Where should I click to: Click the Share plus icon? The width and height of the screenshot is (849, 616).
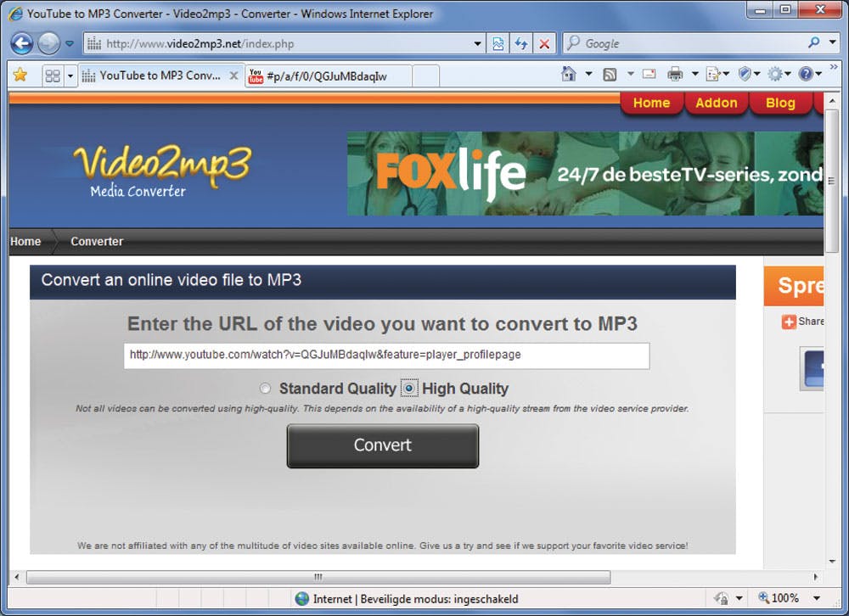pyautogui.click(x=789, y=322)
